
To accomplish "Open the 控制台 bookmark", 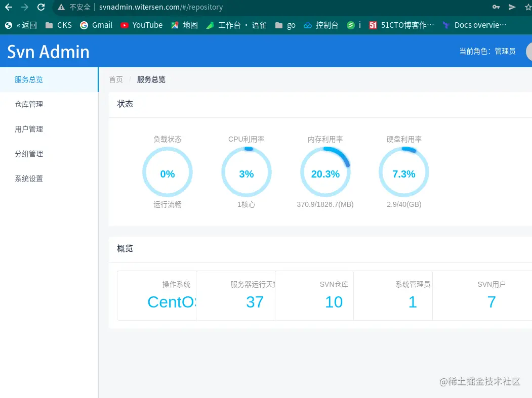I will tap(321, 25).
